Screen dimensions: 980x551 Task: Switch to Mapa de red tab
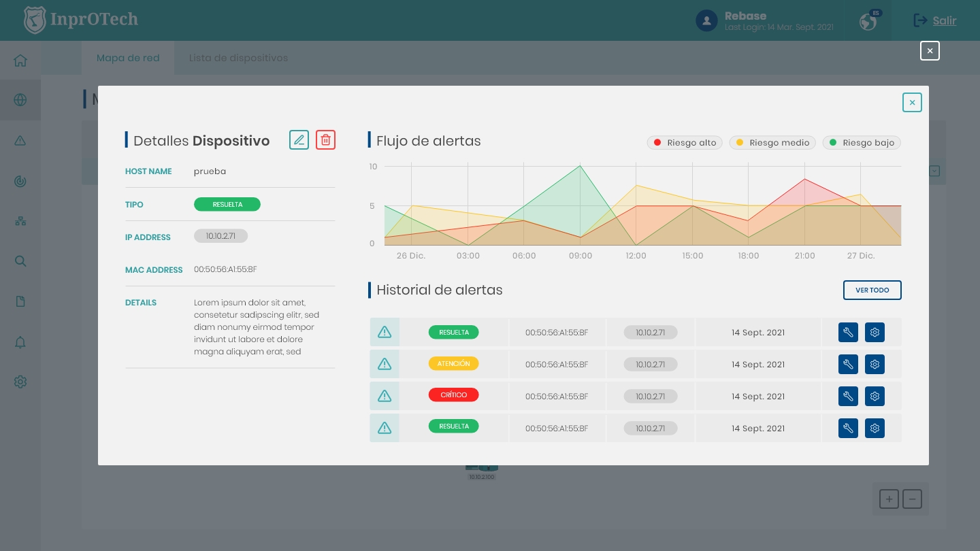coord(128,58)
